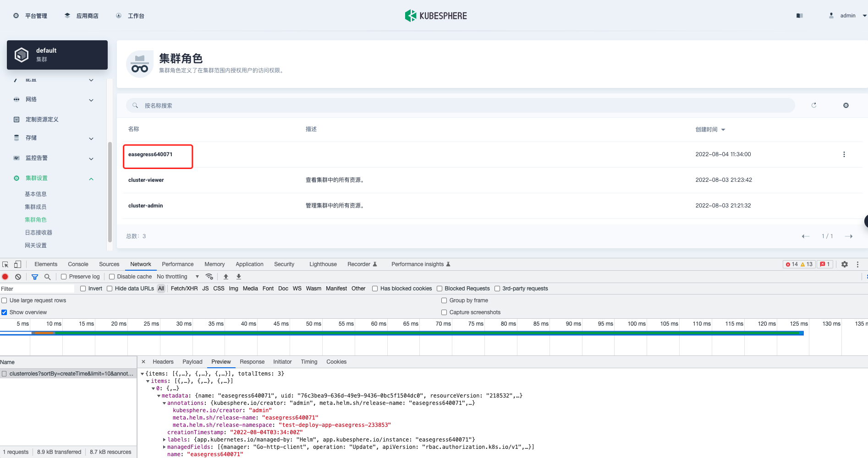
Task: Stop network recording with the red record button
Action: 5,277
